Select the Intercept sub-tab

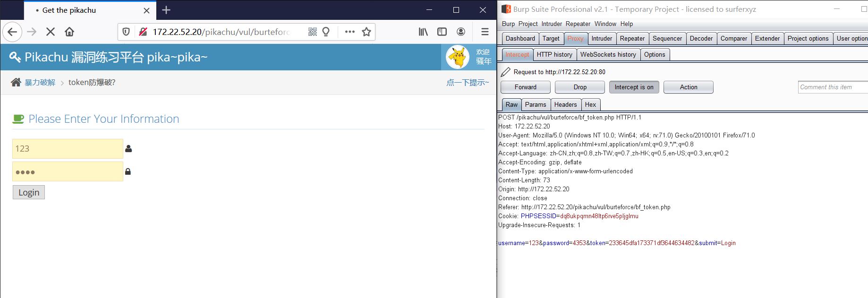pos(517,54)
